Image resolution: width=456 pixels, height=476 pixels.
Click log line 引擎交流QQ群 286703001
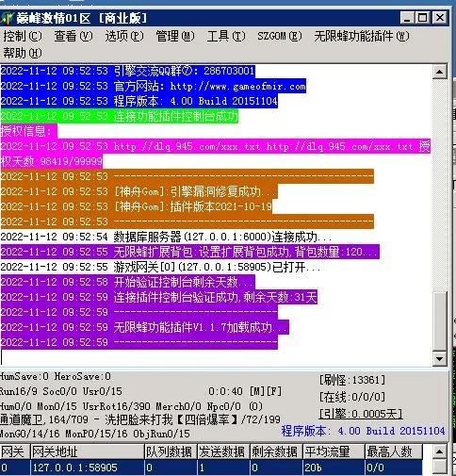(x=127, y=71)
